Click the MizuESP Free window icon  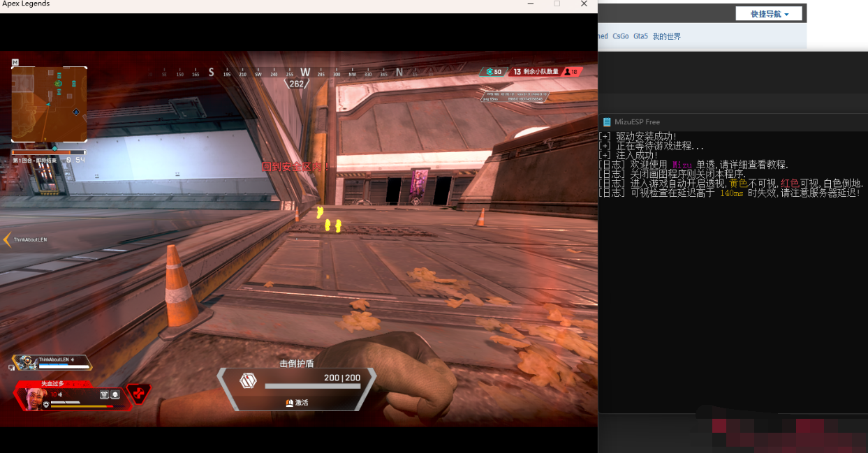[x=607, y=122]
